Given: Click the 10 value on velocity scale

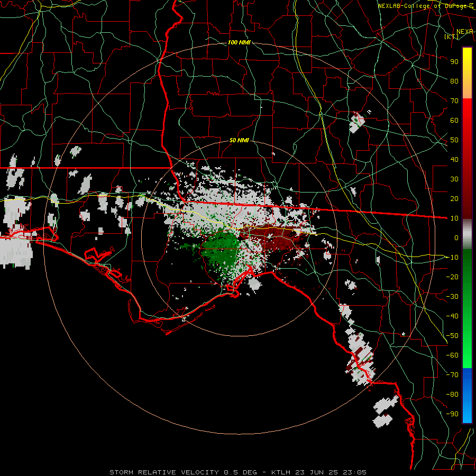Looking at the screenshot, I should (x=454, y=218).
